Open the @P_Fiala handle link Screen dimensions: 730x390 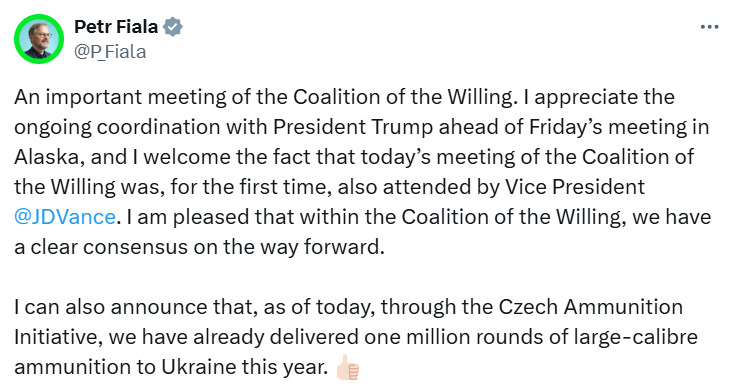(110, 51)
